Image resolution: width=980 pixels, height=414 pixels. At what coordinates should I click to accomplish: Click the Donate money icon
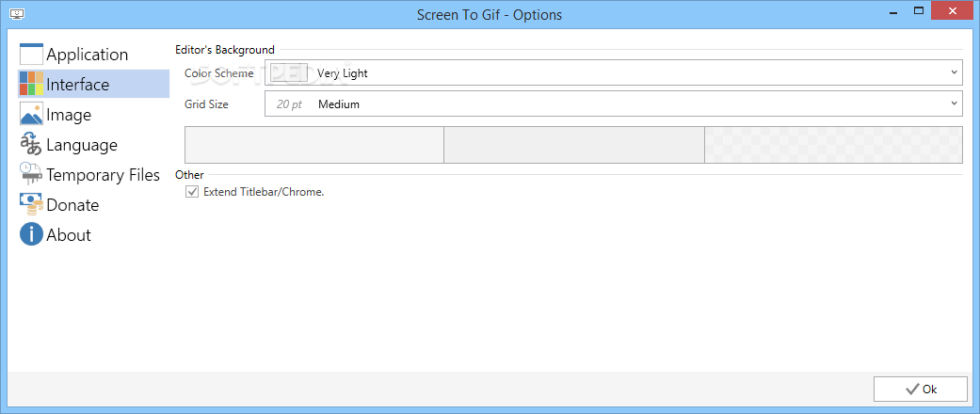[x=31, y=204]
